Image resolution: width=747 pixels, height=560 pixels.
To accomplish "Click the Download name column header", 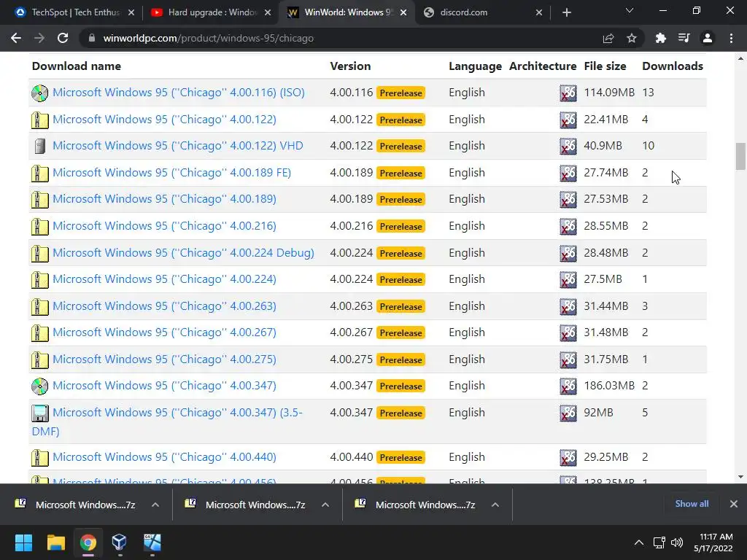I will pyautogui.click(x=76, y=66).
